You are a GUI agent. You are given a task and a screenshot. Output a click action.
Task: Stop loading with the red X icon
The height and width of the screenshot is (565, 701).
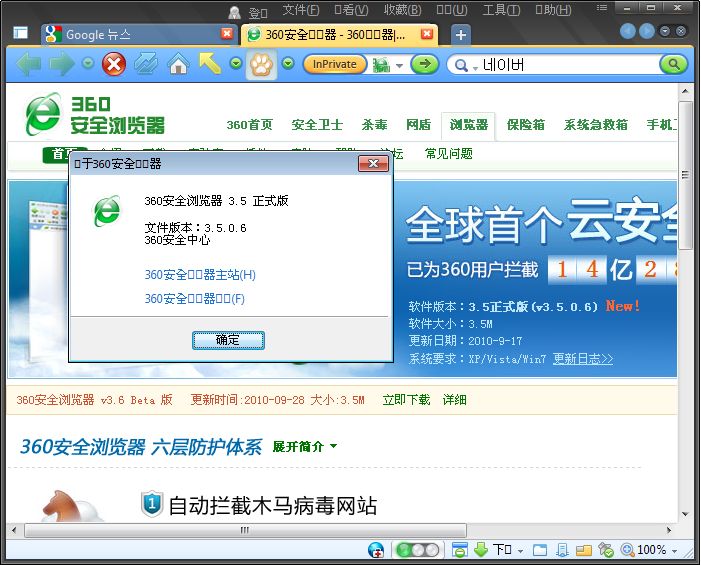click(x=114, y=64)
